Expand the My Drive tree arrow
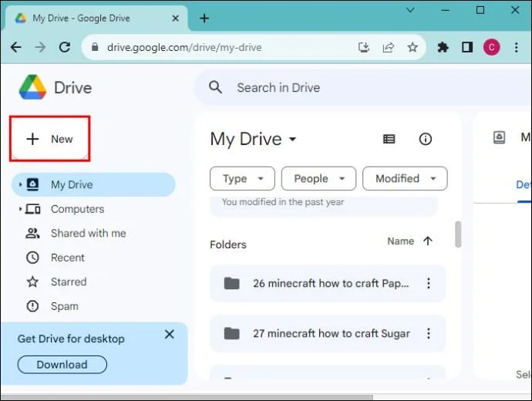 coord(20,184)
